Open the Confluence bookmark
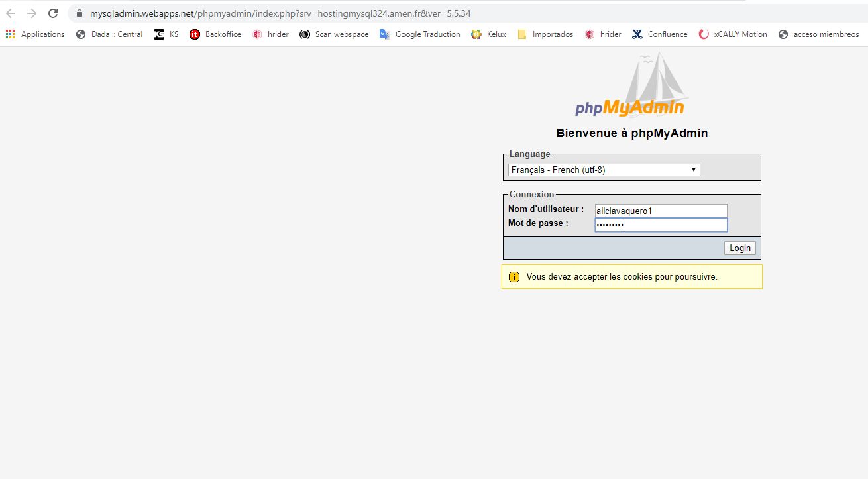 pos(660,34)
